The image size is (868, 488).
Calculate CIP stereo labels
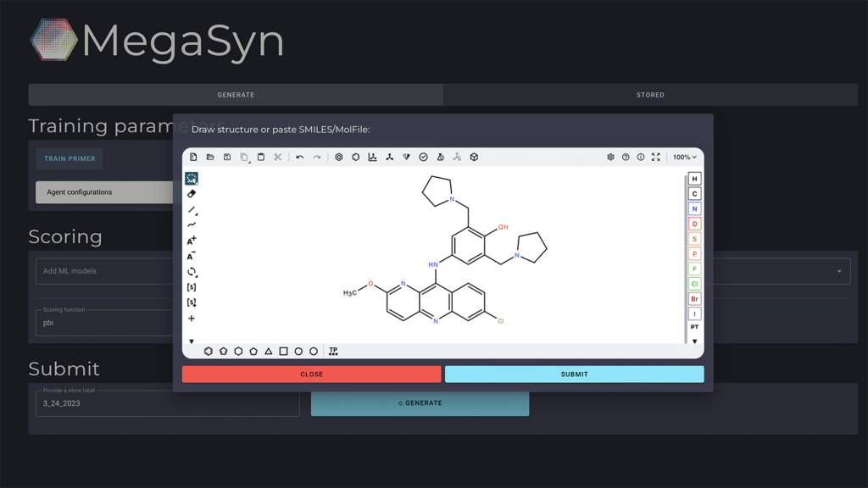406,157
